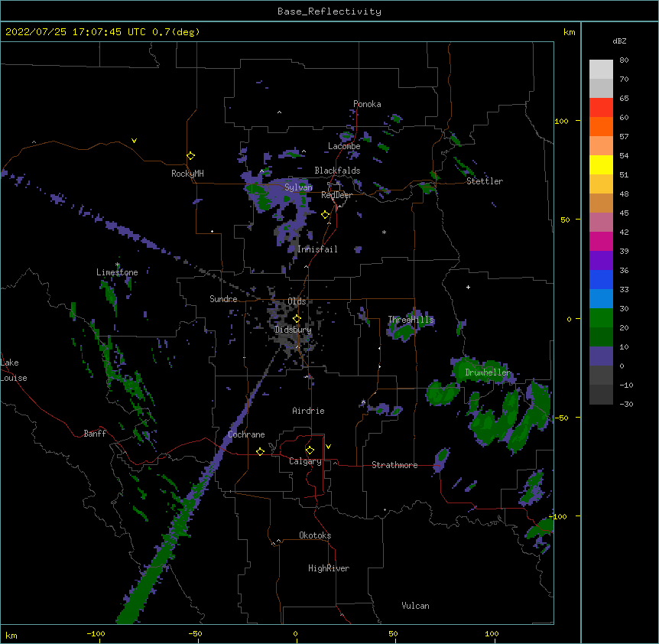Click the bright green swatch in dBZ legend

pos(601,318)
